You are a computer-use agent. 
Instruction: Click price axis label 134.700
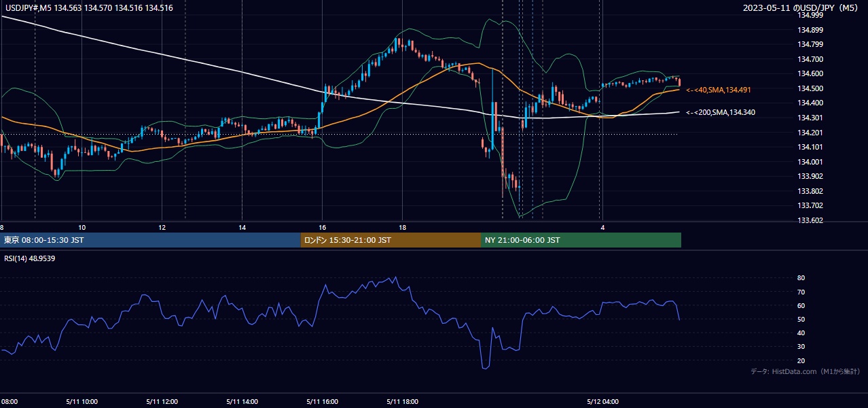pos(809,59)
